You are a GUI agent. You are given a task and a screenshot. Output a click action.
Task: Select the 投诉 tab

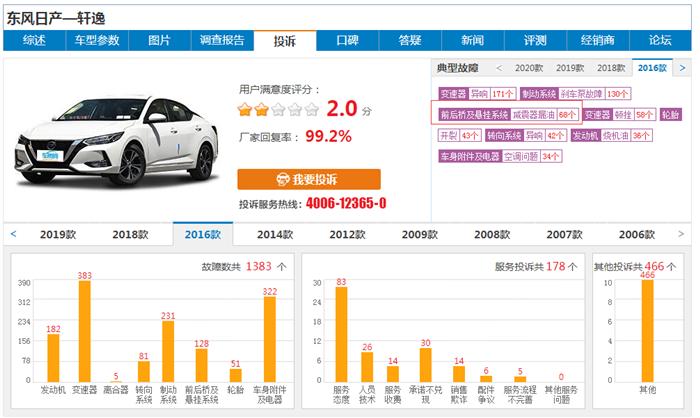[285, 41]
